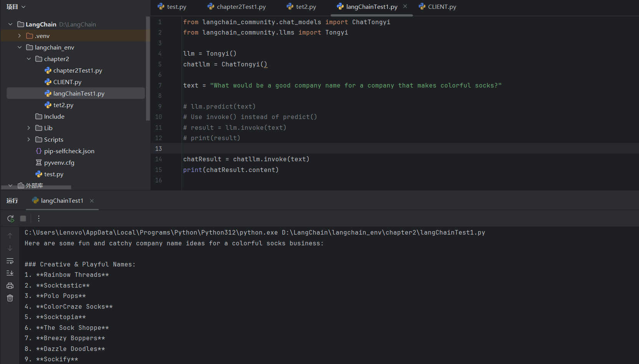Expand the Lib folder
The width and height of the screenshot is (639, 364).
[x=29, y=128]
